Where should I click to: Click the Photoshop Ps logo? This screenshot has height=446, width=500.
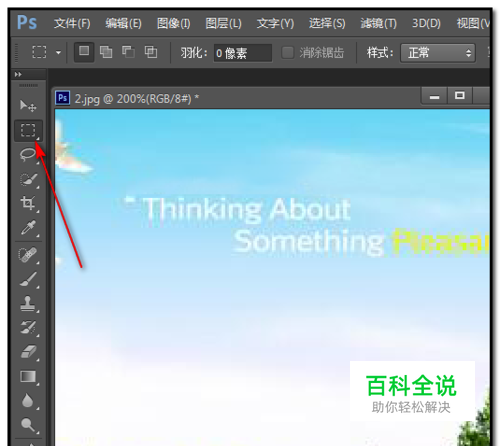[x=27, y=23]
